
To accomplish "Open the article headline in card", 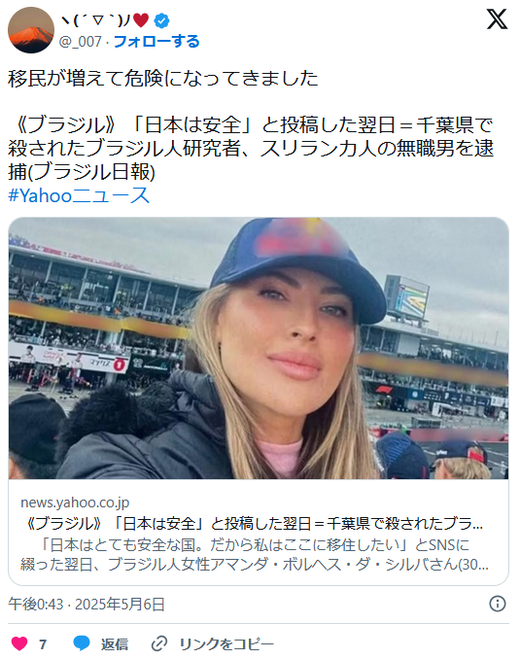I will (x=253, y=524).
